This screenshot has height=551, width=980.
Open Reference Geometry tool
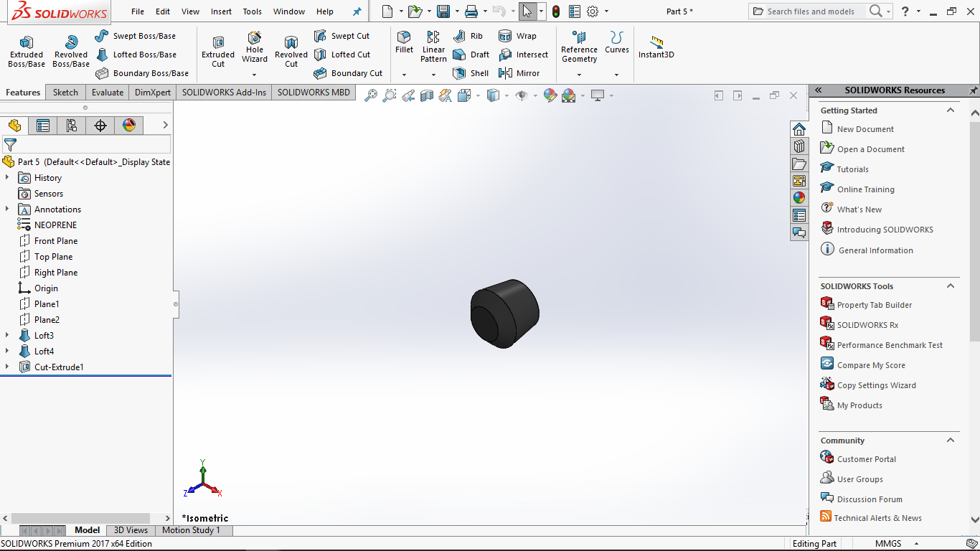point(579,47)
